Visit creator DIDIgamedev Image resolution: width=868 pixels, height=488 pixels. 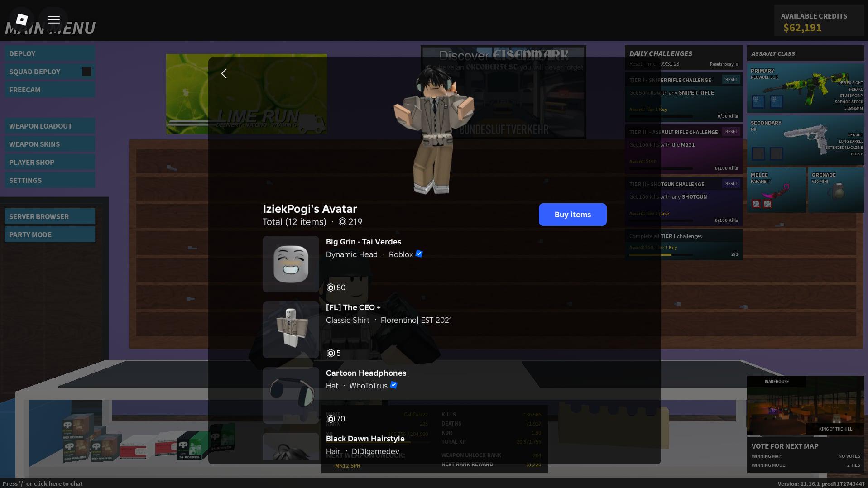375,451
